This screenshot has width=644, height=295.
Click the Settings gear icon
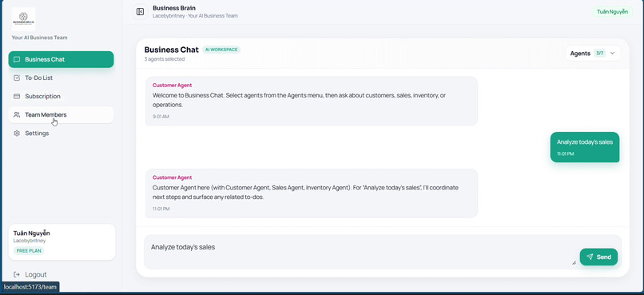(17, 134)
